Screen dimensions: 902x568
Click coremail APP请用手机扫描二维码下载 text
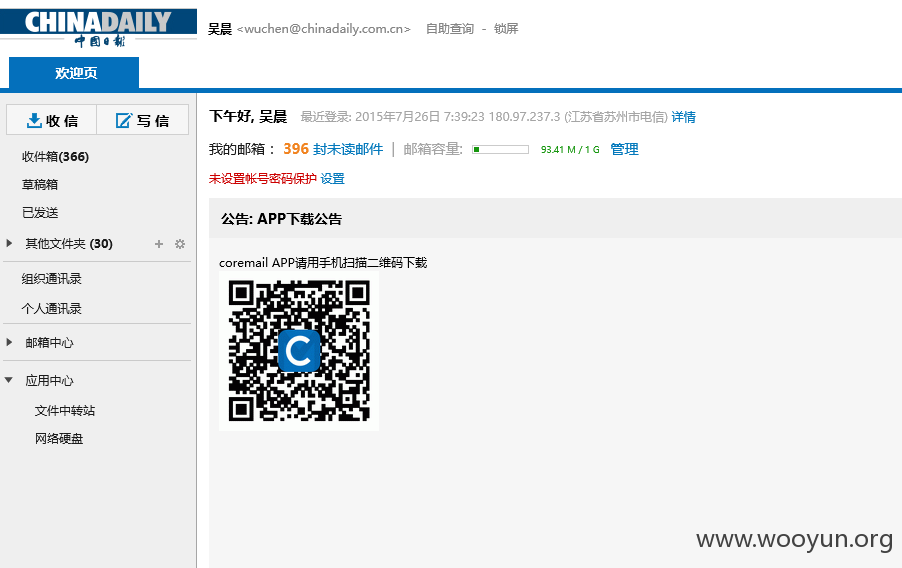[323, 262]
